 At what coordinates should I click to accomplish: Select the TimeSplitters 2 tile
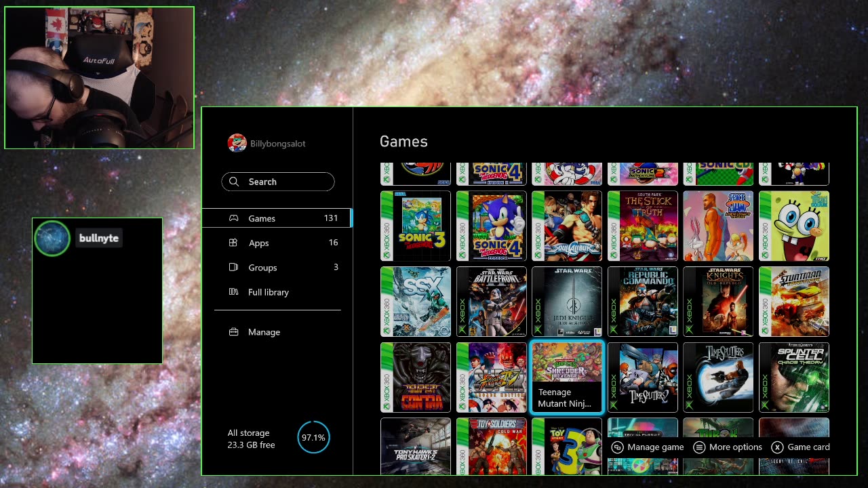click(x=643, y=378)
